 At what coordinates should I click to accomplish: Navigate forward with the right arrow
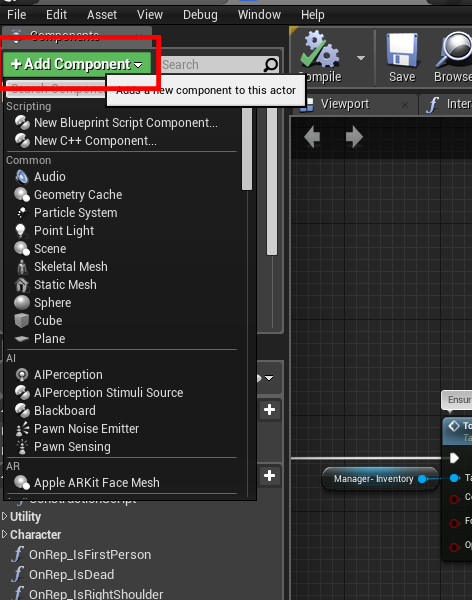coord(354,137)
